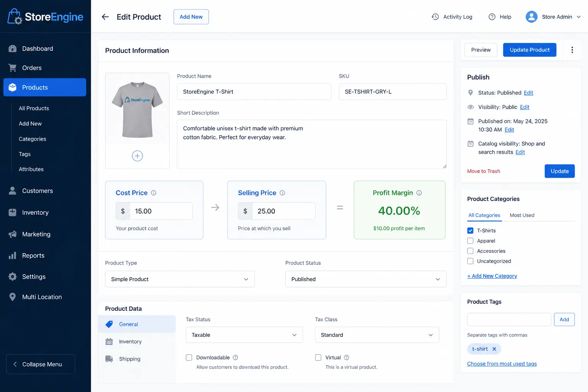Click the Activity Log clock icon
This screenshot has width=588, height=392.
(435, 17)
